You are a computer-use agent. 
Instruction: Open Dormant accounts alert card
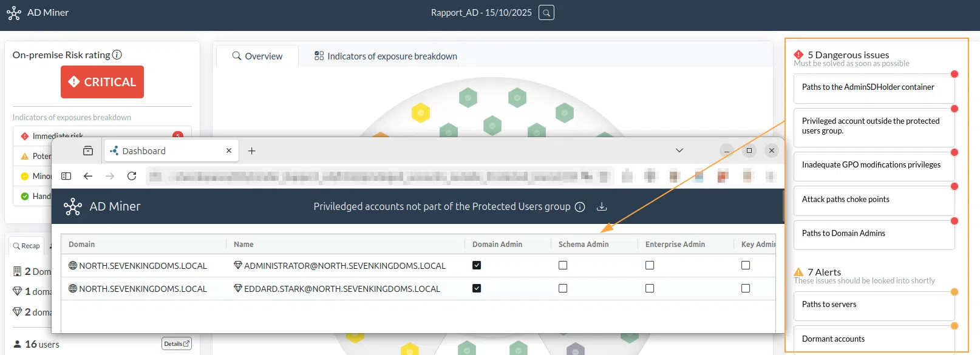click(x=874, y=340)
